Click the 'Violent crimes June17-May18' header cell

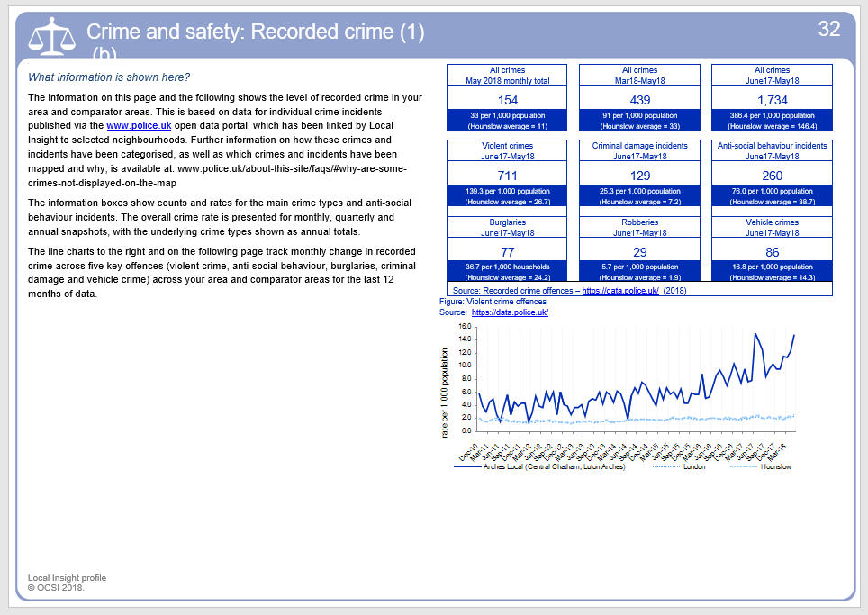(x=507, y=150)
